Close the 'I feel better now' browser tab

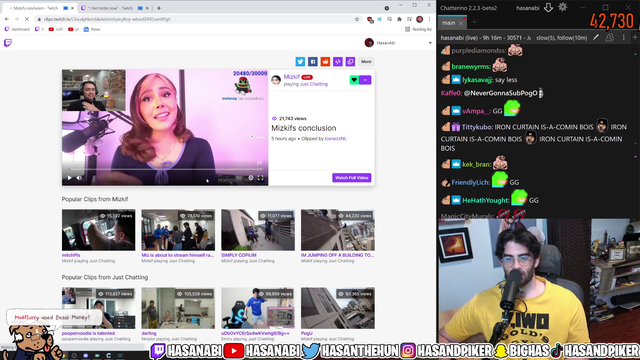(147, 8)
